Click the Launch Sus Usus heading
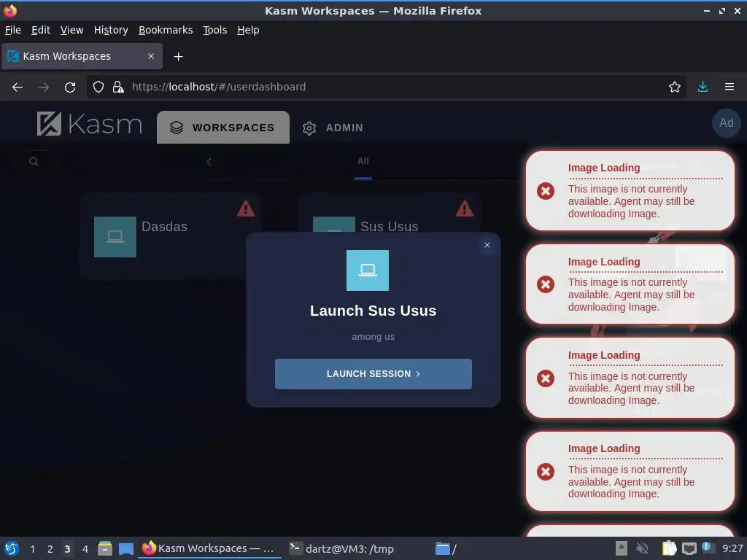 [373, 311]
